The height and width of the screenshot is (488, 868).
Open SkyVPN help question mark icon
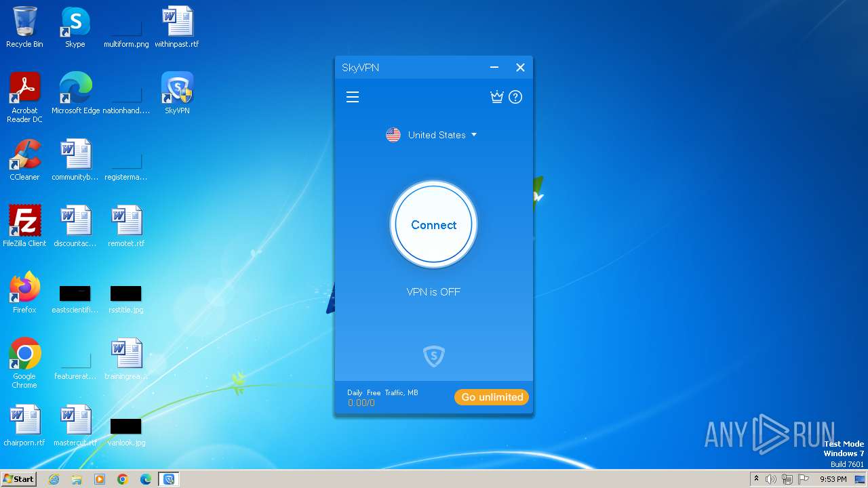tap(515, 97)
